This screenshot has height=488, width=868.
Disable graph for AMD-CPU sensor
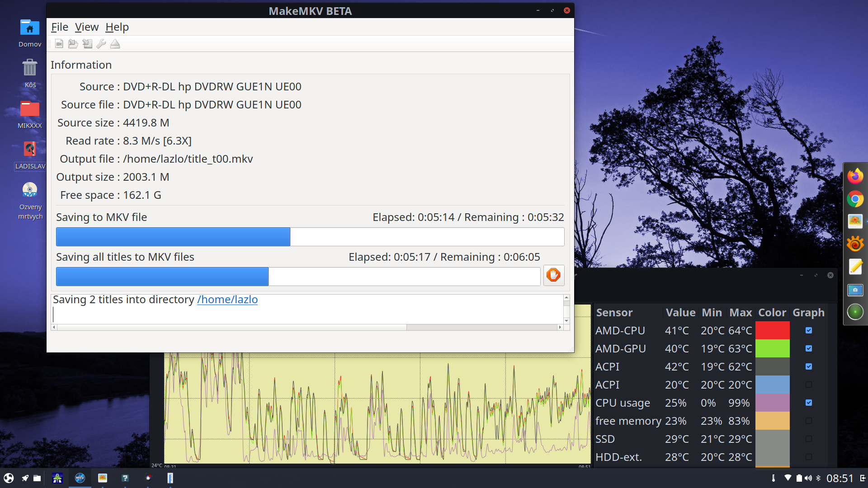(809, 330)
